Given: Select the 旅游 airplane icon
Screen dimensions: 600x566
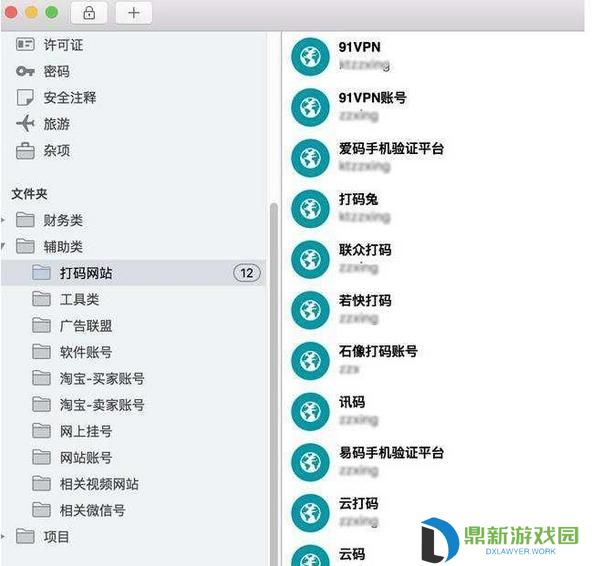Looking at the screenshot, I should click(25, 124).
